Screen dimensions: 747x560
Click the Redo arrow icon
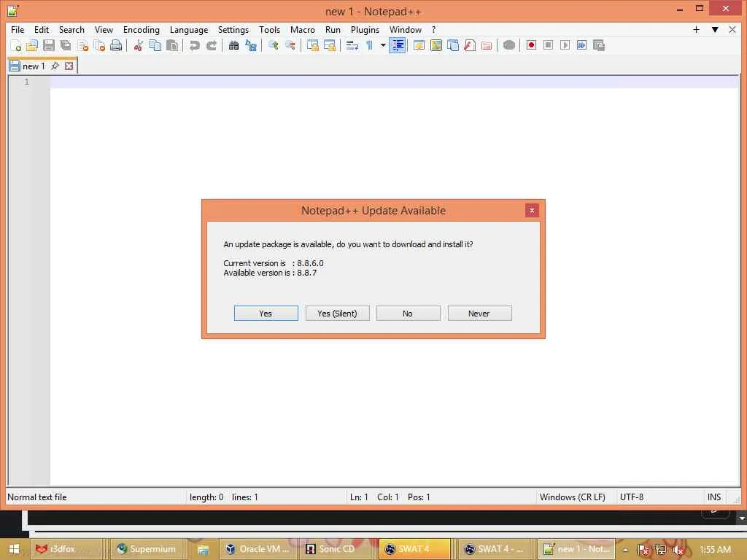pyautogui.click(x=211, y=46)
